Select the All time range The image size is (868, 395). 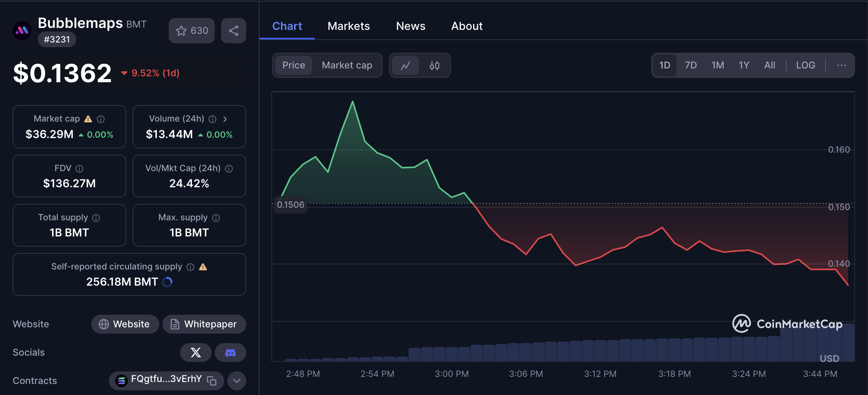click(x=770, y=65)
